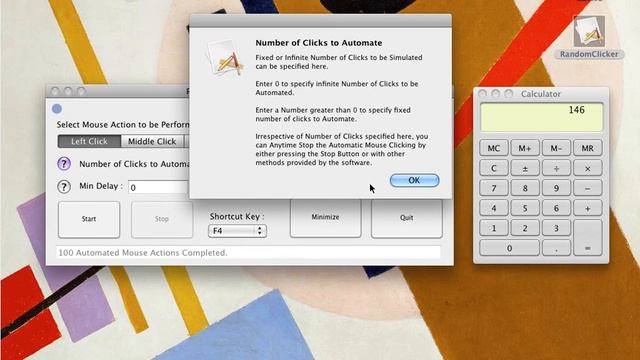The image size is (640, 360).
Task: Click the MC key on Calculator
Action: (x=493, y=148)
